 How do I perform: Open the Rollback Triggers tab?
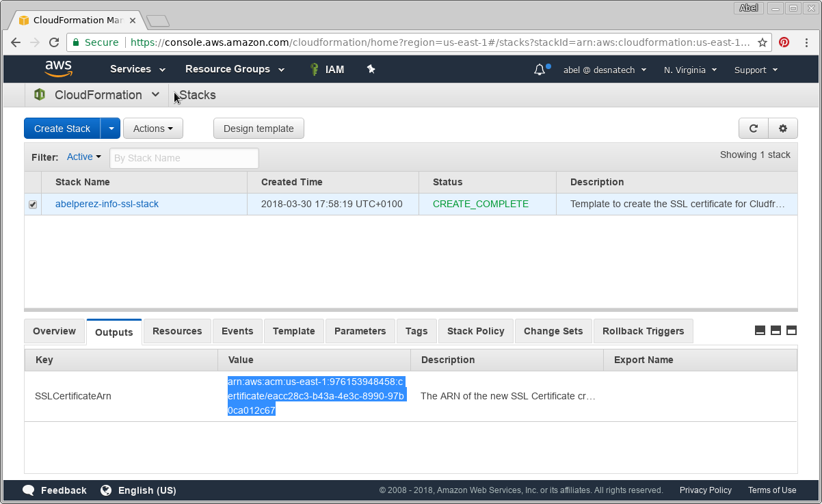pos(644,331)
